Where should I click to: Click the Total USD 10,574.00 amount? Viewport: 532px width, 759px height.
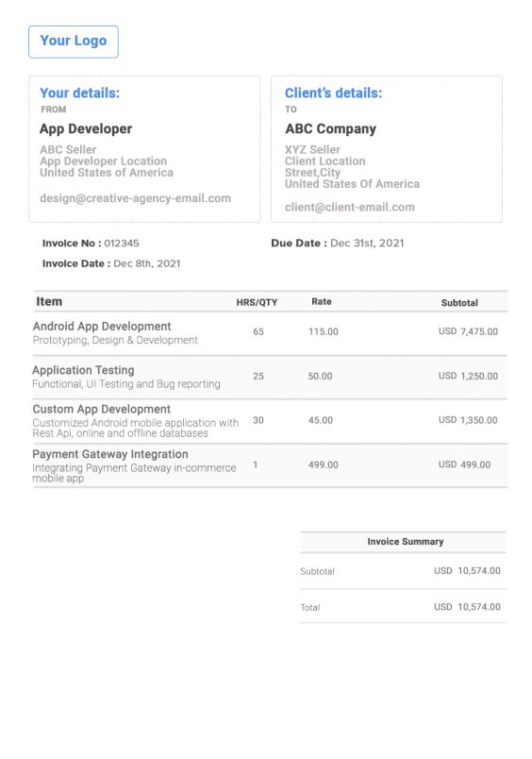pyautogui.click(x=467, y=607)
